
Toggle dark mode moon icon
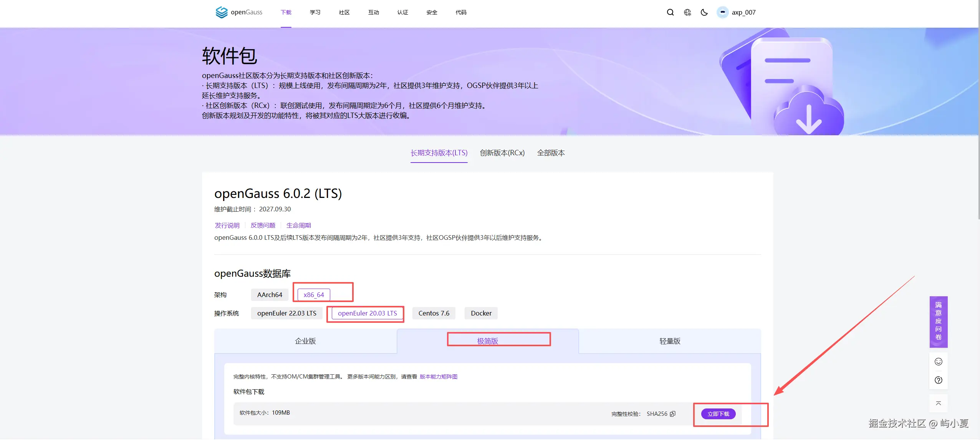(x=704, y=12)
